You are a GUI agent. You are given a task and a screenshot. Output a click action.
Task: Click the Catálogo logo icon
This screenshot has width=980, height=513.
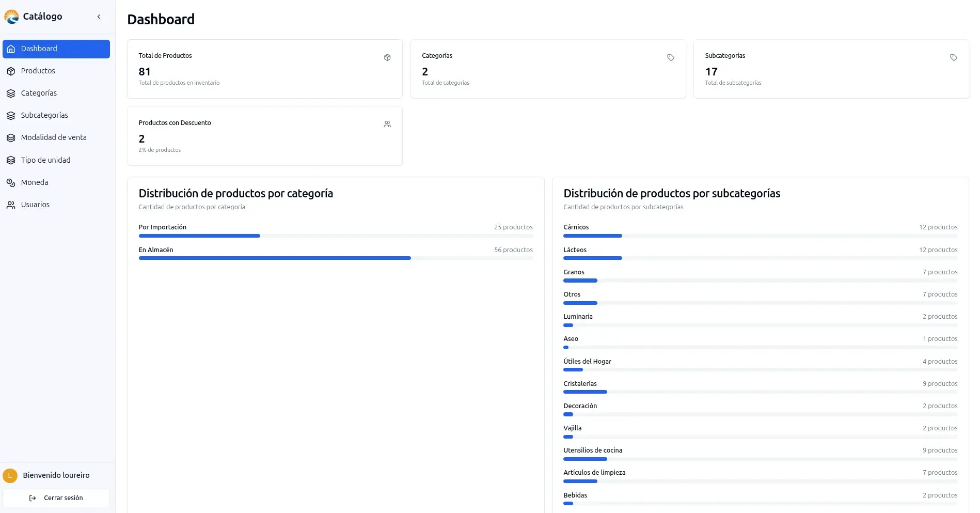tap(11, 17)
